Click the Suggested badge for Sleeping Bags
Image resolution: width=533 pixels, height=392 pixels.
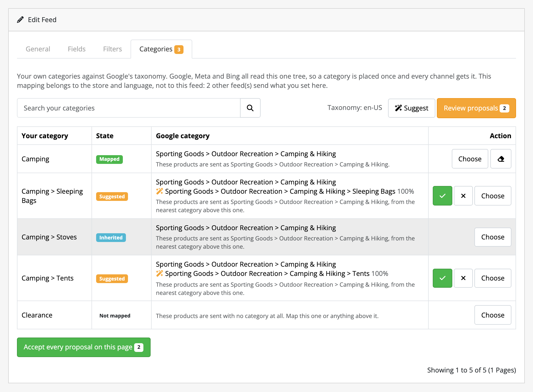[112, 197]
